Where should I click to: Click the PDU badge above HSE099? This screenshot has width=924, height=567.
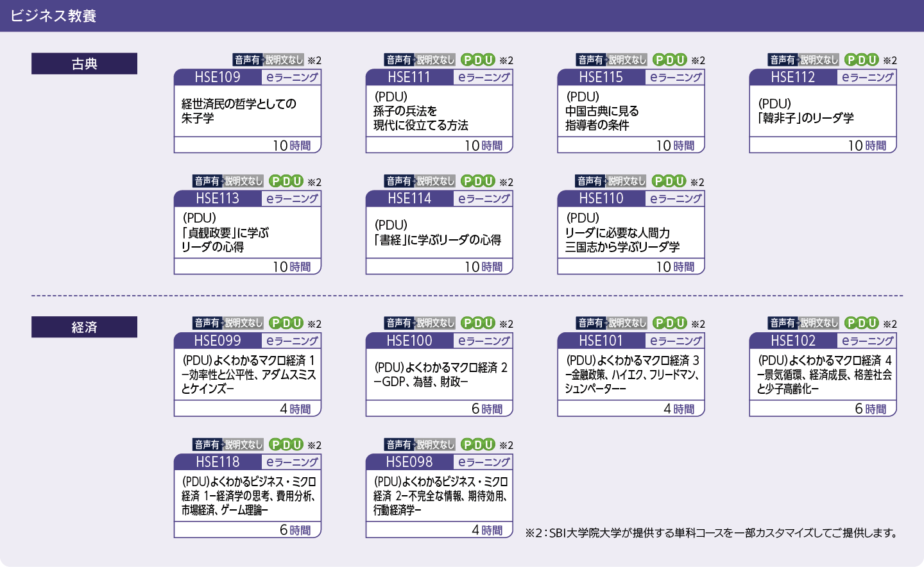(x=286, y=323)
